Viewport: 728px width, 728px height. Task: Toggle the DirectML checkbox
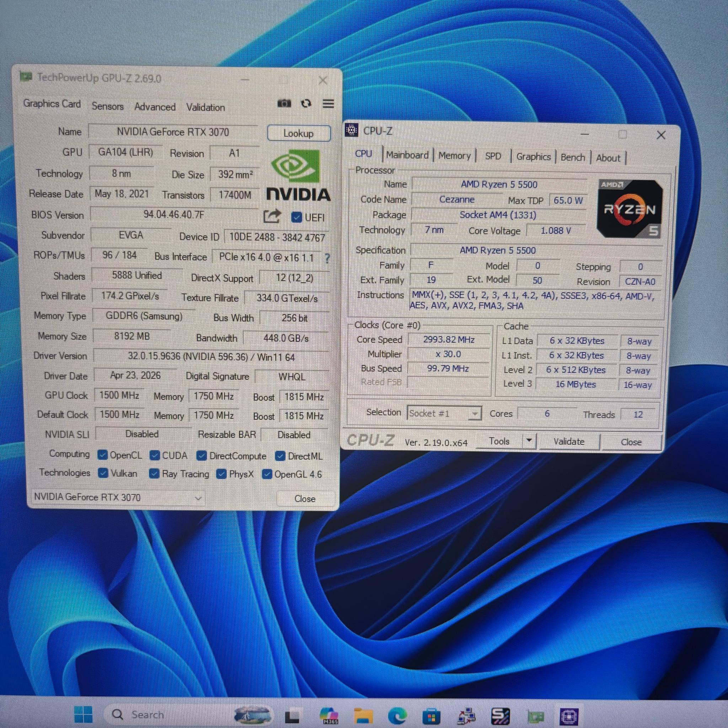pos(280,456)
